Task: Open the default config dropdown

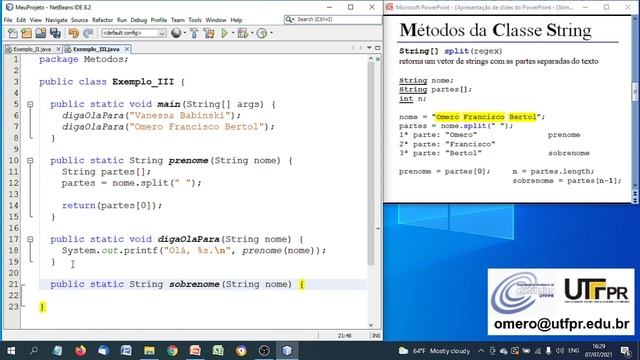Action: click(134, 33)
